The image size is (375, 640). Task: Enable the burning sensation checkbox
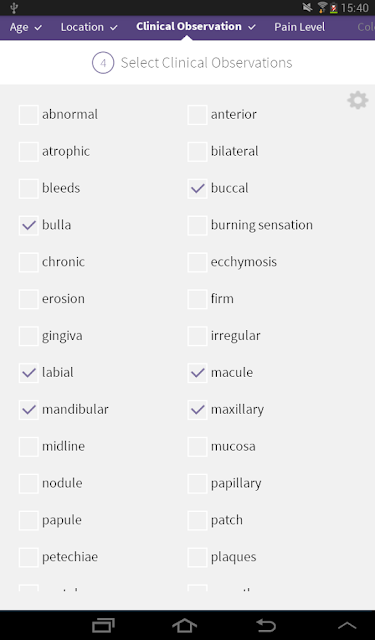197,225
